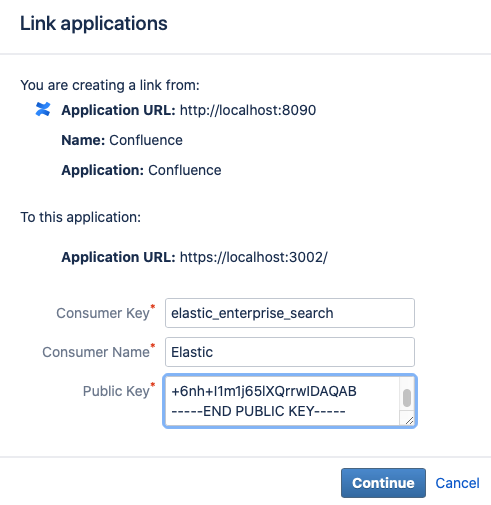The height and width of the screenshot is (505, 491).
Task: Click the Public Key label
Action: pyautogui.click(x=116, y=391)
